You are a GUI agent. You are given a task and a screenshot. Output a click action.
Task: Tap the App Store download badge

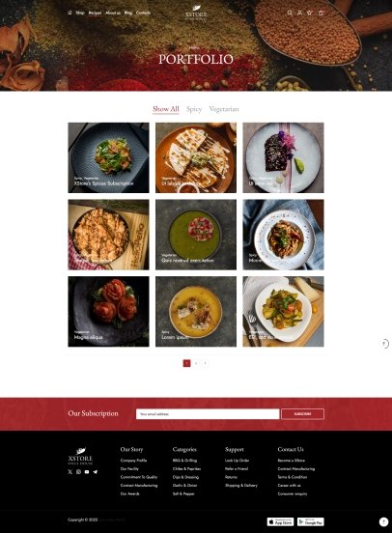pyautogui.click(x=280, y=521)
